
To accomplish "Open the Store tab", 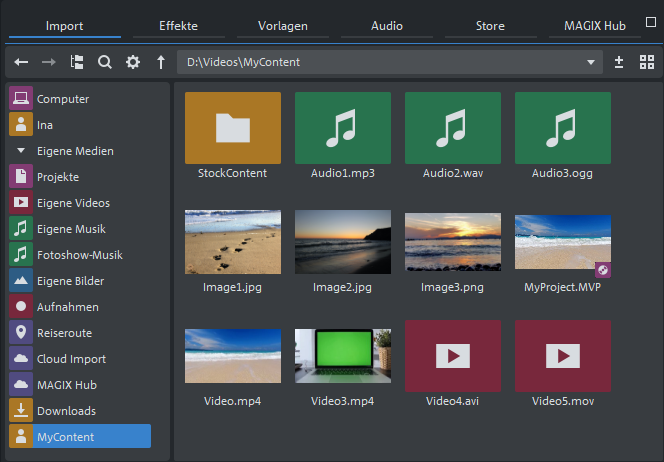I will pyautogui.click(x=490, y=26).
